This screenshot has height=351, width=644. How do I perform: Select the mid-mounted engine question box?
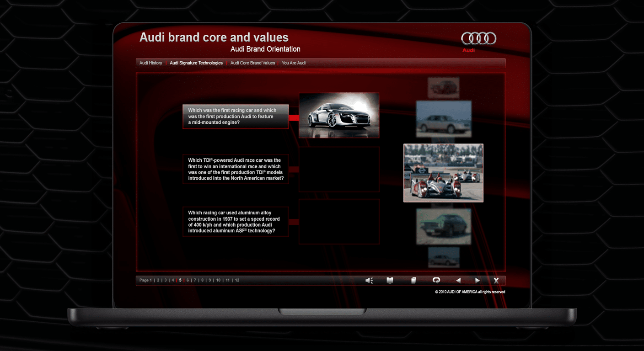click(x=236, y=117)
